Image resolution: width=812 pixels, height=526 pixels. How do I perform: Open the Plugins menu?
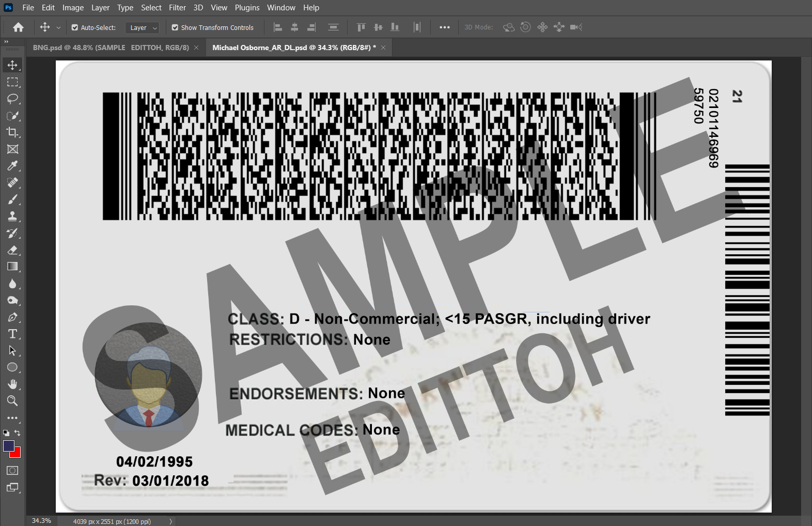click(247, 8)
